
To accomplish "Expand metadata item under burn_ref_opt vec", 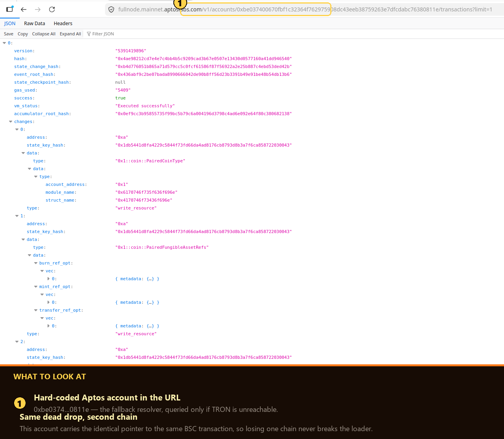I will tap(48, 279).
